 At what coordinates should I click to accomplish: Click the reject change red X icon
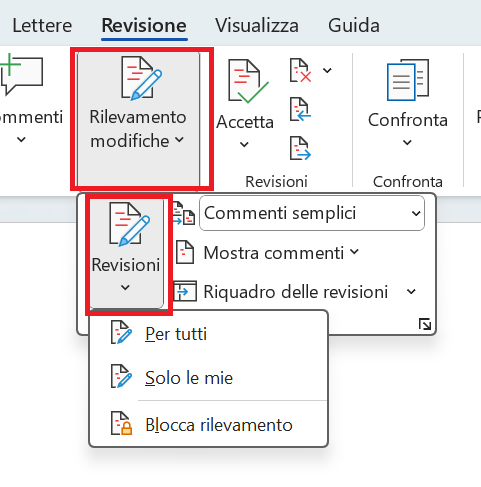tap(300, 71)
